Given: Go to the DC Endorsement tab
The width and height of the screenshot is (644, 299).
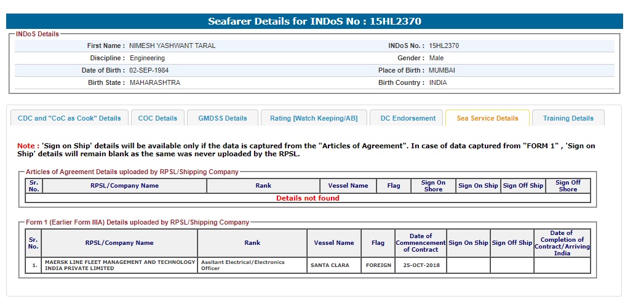Looking at the screenshot, I should pyautogui.click(x=408, y=118).
